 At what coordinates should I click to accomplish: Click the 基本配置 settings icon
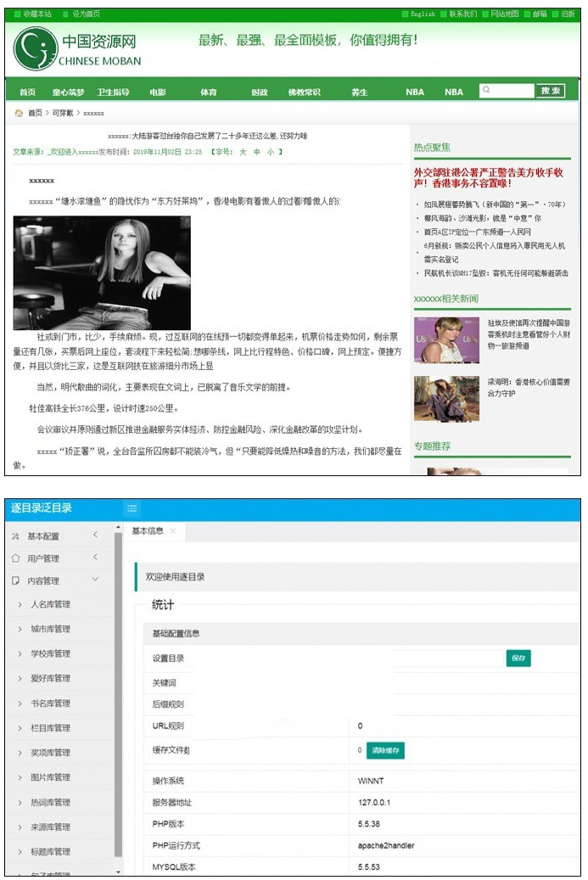(x=15, y=536)
